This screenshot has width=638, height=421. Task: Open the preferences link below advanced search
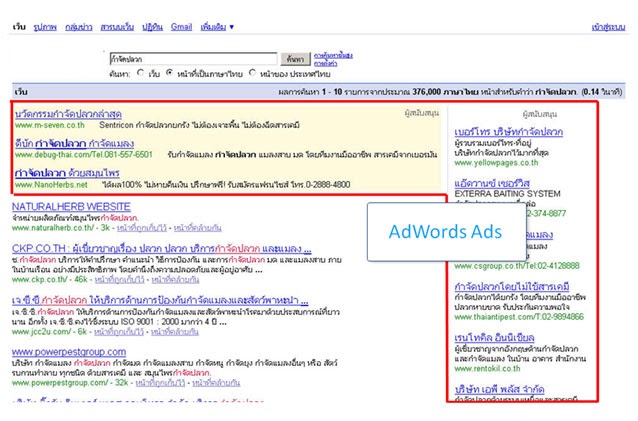326,64
